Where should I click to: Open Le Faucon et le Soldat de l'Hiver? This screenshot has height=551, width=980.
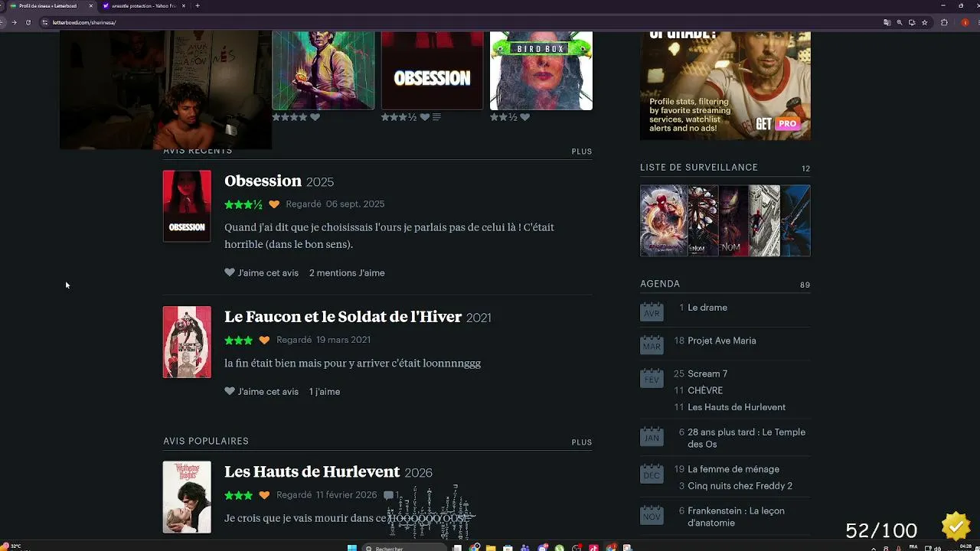(x=343, y=317)
